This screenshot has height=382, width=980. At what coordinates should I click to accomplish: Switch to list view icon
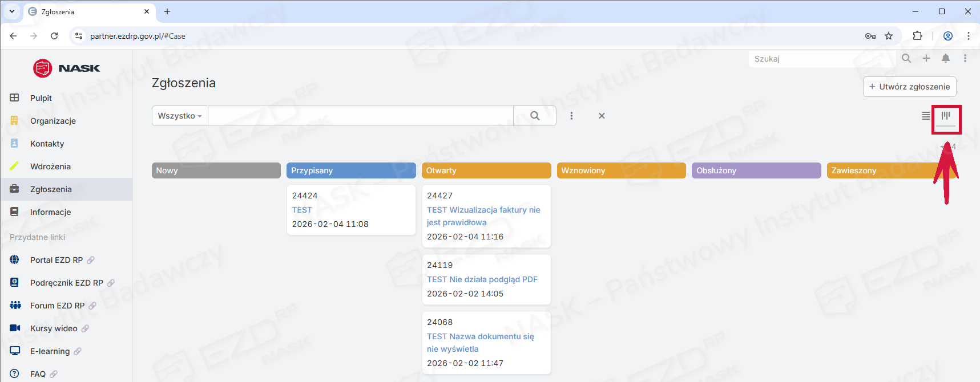[x=926, y=116]
